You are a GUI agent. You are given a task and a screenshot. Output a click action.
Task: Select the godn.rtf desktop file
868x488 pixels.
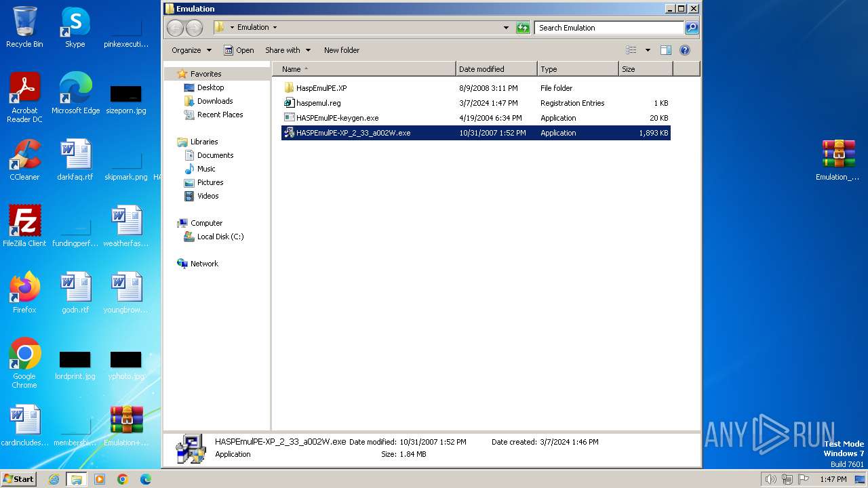coord(75,293)
